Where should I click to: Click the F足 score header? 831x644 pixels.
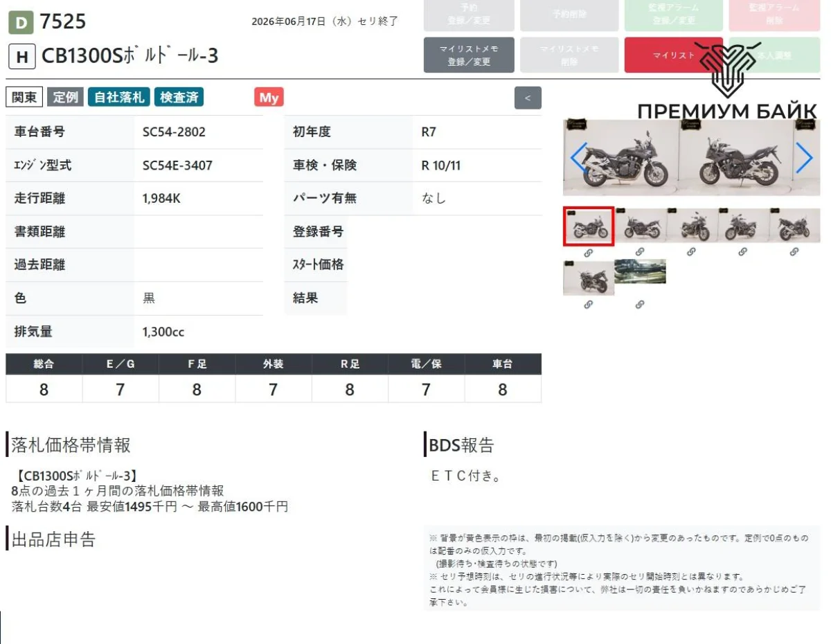click(x=197, y=364)
